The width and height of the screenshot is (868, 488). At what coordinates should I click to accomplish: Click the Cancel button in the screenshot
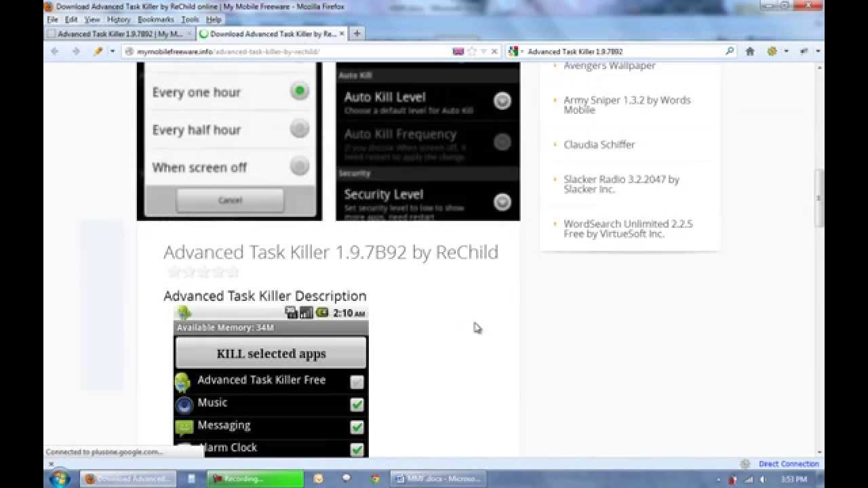coord(230,200)
